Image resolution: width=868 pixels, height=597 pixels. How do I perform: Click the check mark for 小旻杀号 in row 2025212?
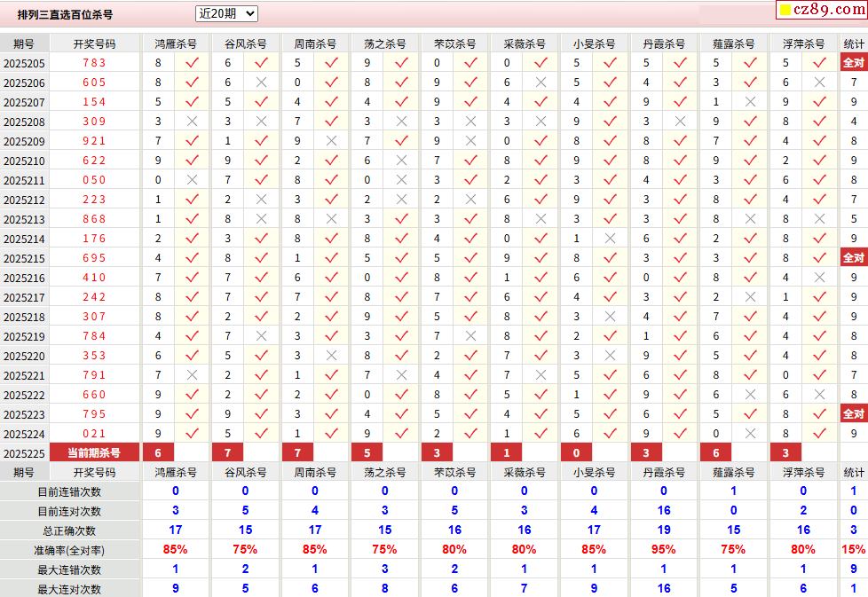[610, 200]
